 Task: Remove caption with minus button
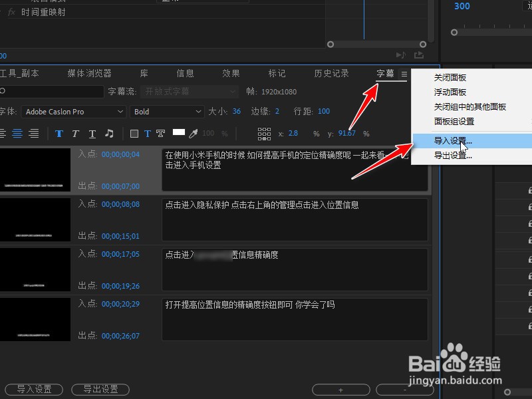coord(405,390)
